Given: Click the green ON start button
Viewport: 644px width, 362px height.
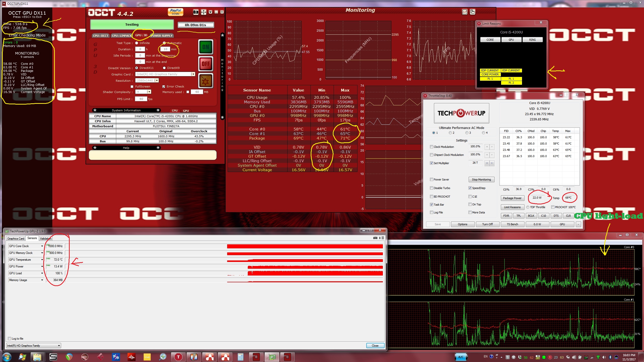Looking at the screenshot, I should coord(206,47).
